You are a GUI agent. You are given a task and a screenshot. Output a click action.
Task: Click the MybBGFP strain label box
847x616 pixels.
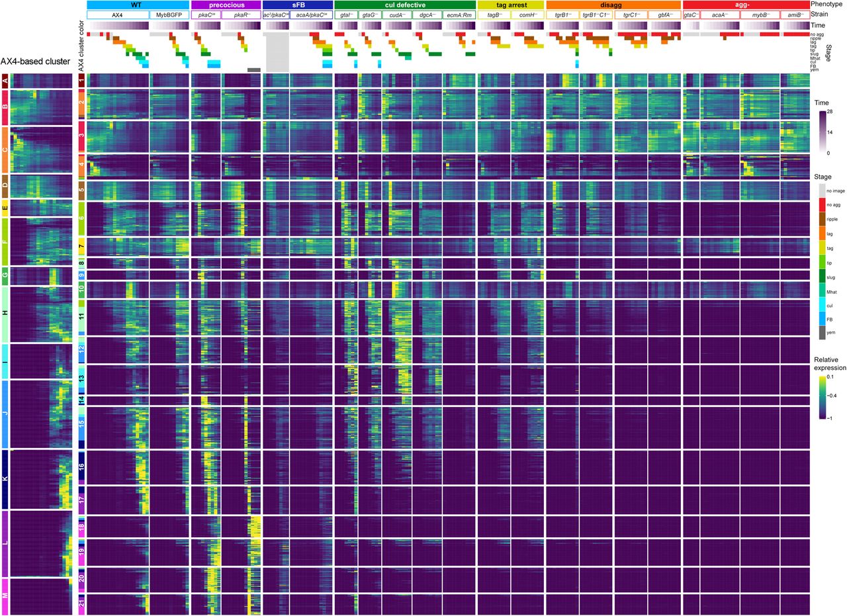pyautogui.click(x=169, y=15)
